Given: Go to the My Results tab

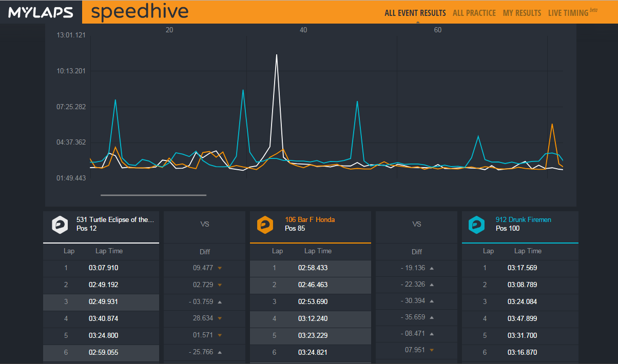Looking at the screenshot, I should tap(522, 13).
